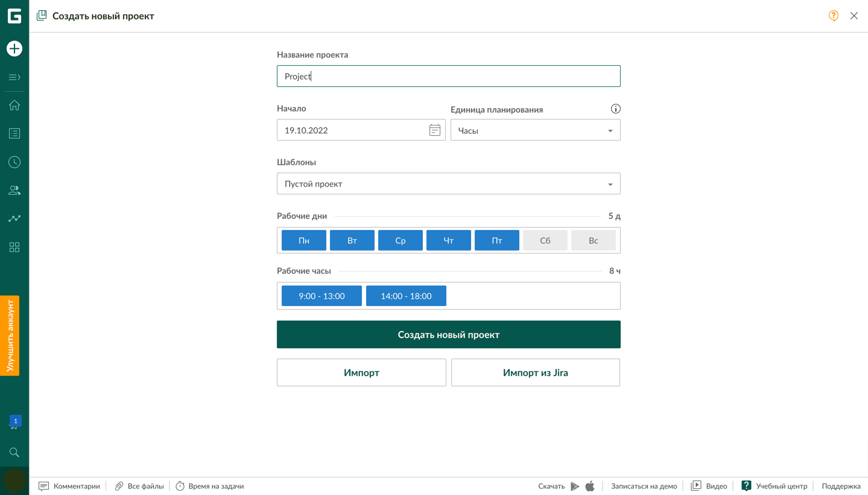This screenshot has width=868, height=495.
Task: Click the paperclip icon for Все файлы
Action: (x=119, y=486)
